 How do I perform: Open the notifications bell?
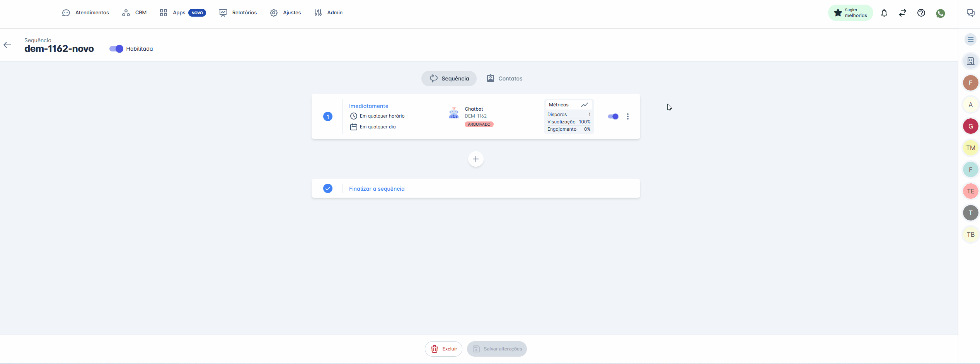(x=884, y=13)
